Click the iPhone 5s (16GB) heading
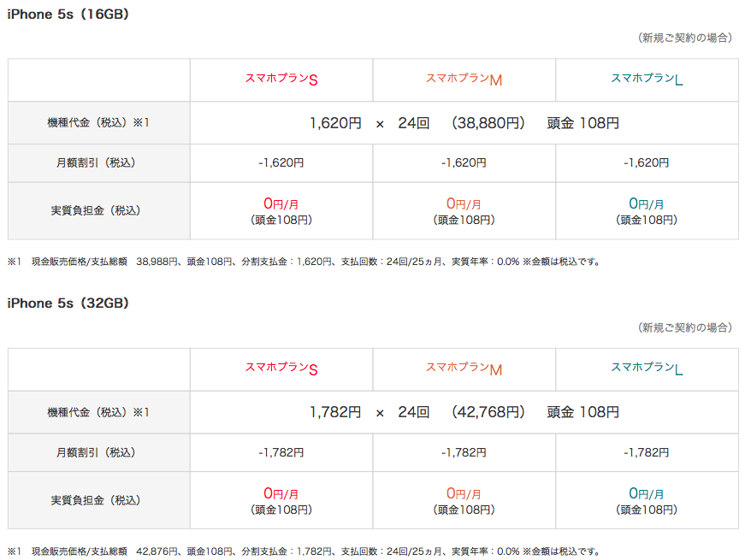This screenshot has height=560, width=751. coord(68,15)
